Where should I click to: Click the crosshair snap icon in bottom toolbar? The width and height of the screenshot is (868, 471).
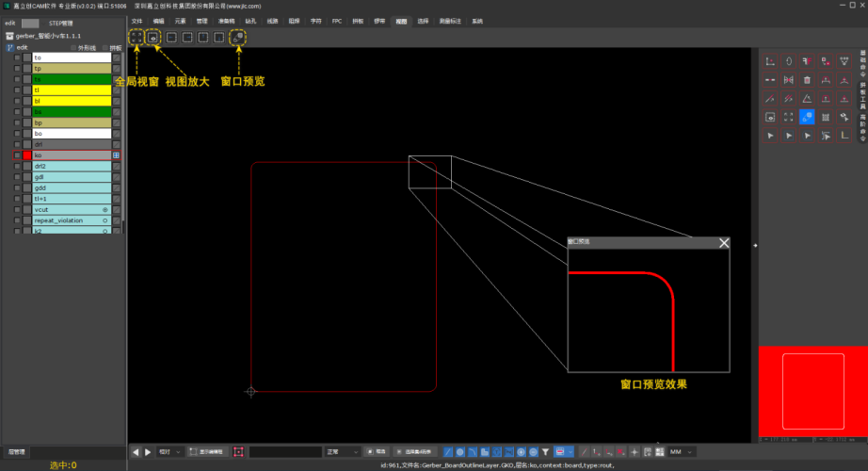pos(635,452)
